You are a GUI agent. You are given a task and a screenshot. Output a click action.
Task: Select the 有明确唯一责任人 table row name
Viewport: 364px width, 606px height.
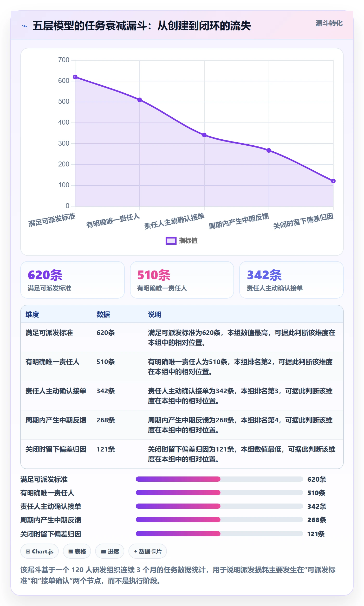[52, 362]
